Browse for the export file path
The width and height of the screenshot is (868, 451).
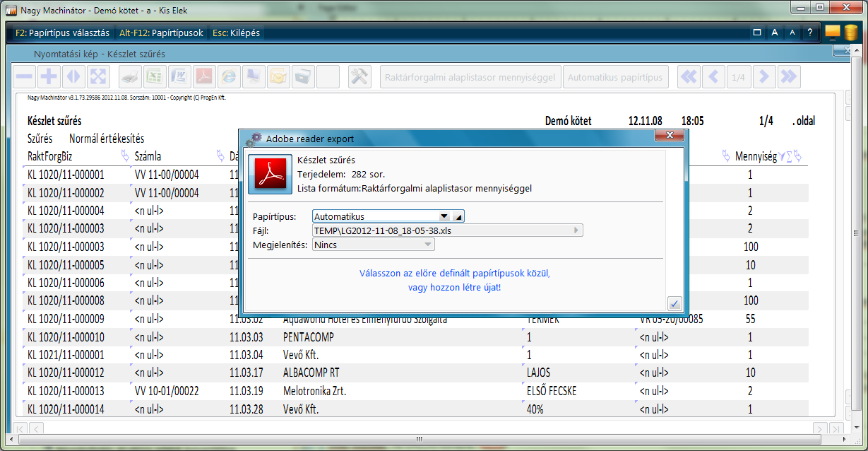tap(577, 230)
